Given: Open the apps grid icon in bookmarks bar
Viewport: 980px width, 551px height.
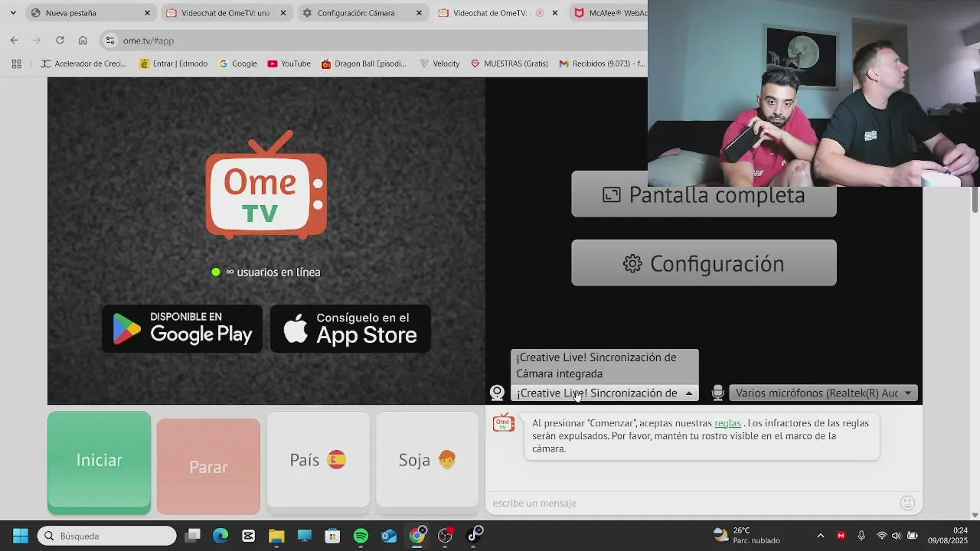Looking at the screenshot, I should point(16,64).
